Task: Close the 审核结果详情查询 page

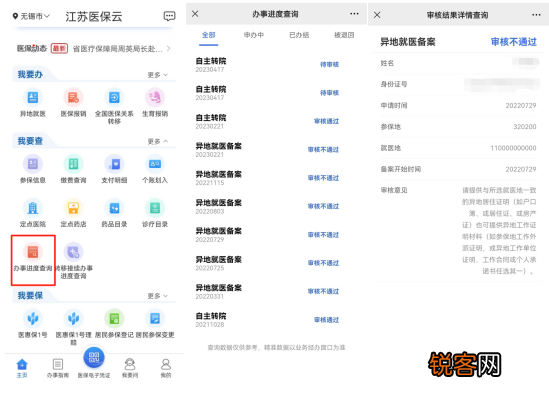Action: pos(377,15)
